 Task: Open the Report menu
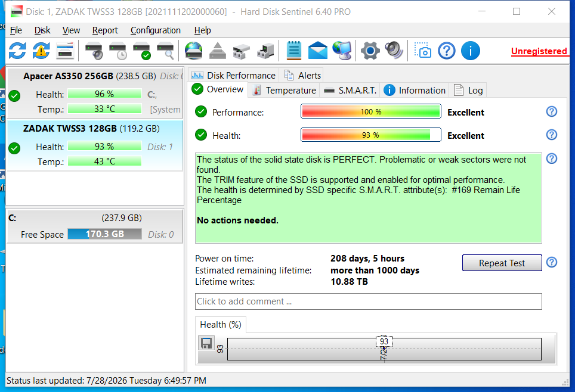coord(105,30)
